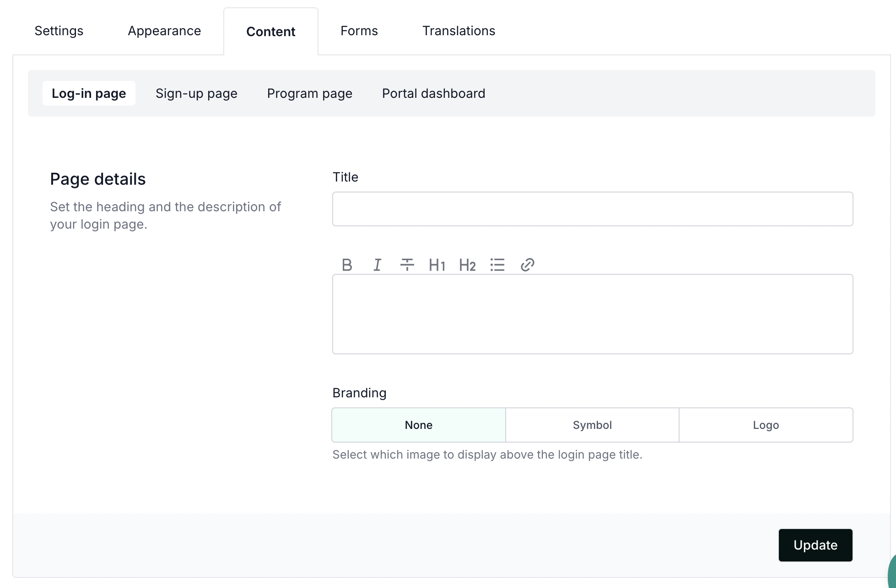Choose the Symbol branding option
This screenshot has width=896, height=588.
[592, 425]
